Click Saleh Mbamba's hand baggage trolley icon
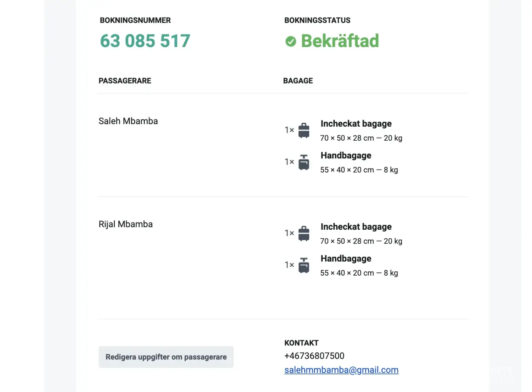This screenshot has width=532, height=392. tap(304, 162)
